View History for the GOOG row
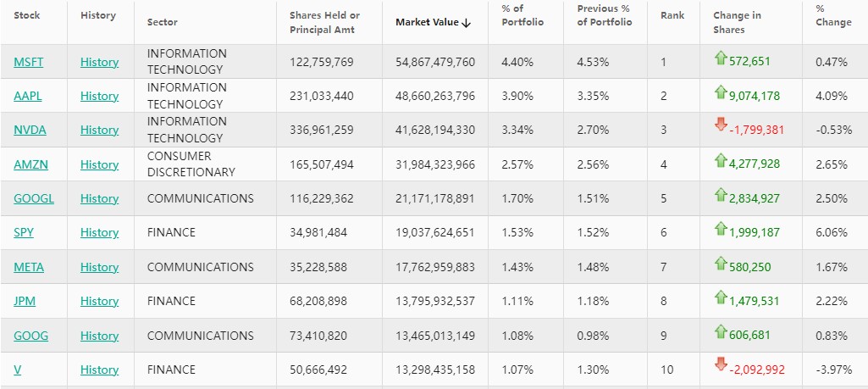Screen dimensions: 868x389 (x=99, y=336)
